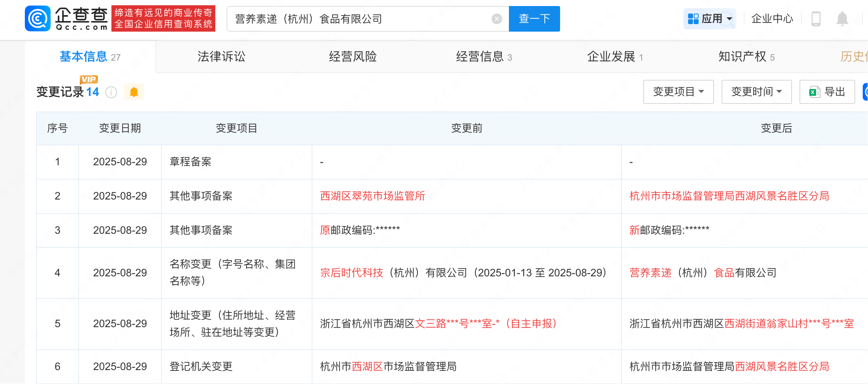Click the date 2025-08-29 in row 4
868x384 pixels.
120,273
